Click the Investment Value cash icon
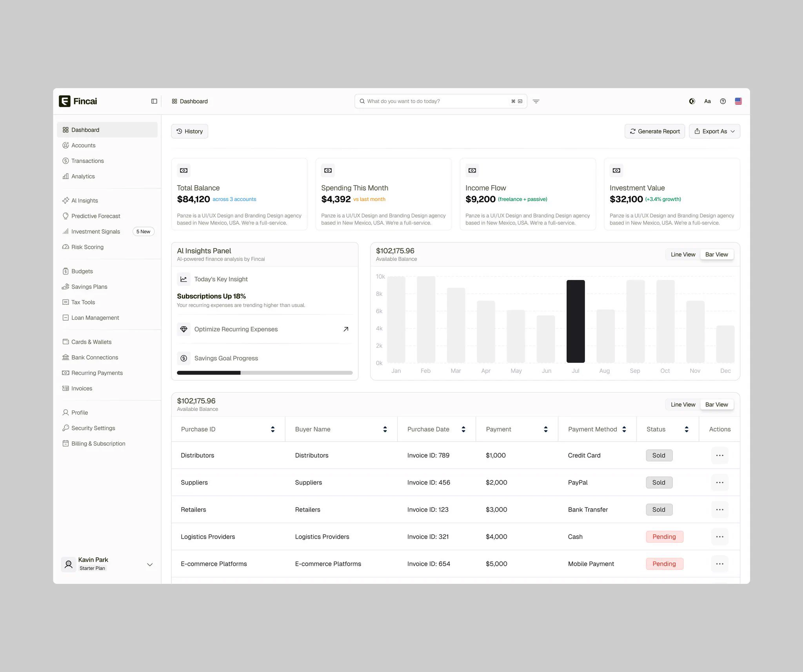This screenshot has width=803, height=672. 616,171
